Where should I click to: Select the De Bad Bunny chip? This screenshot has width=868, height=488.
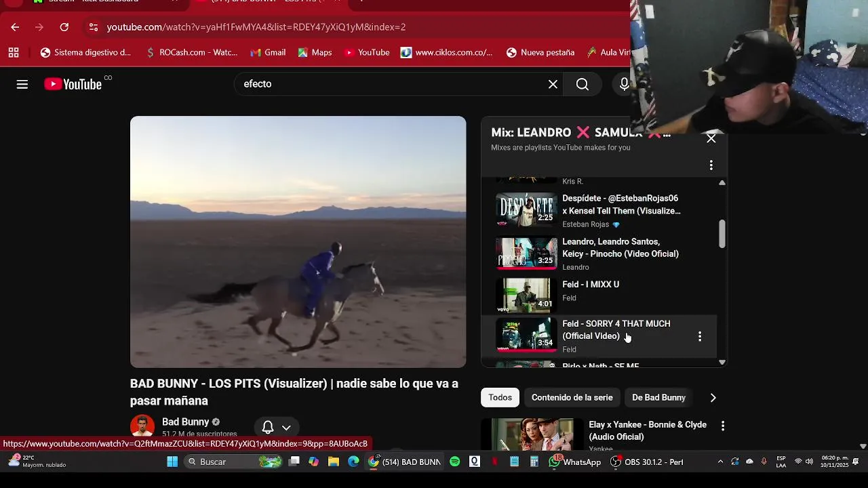[658, 398]
